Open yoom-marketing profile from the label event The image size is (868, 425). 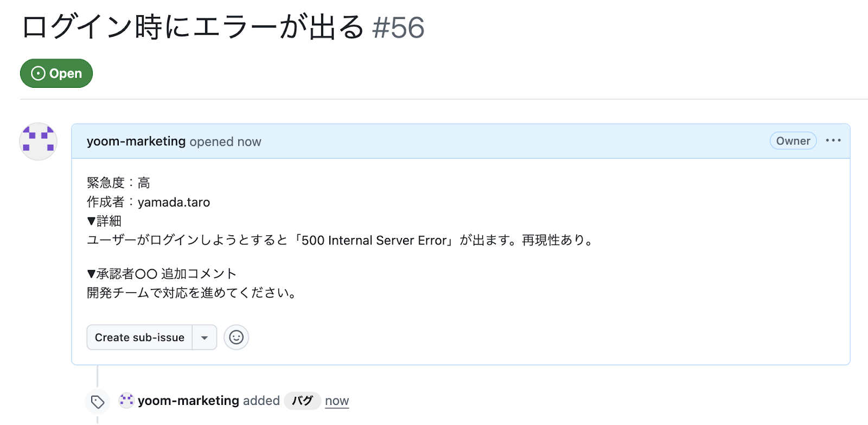[x=188, y=401]
